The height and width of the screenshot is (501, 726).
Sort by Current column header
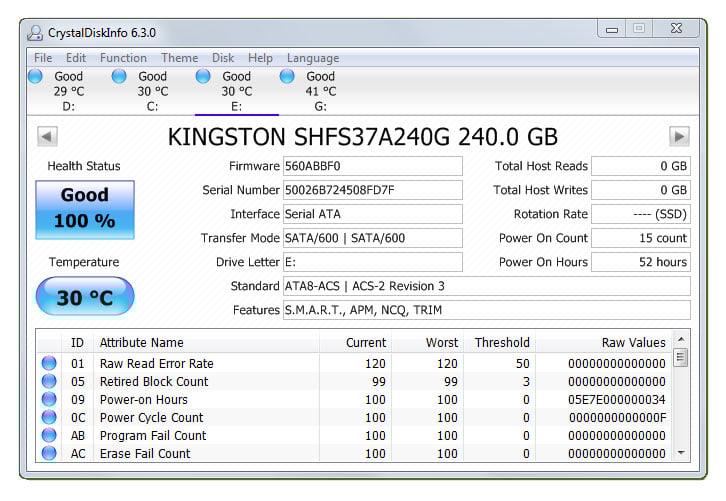click(355, 343)
